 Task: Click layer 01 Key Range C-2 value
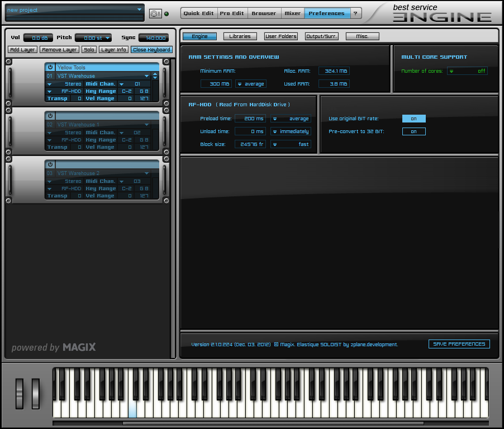(x=127, y=91)
